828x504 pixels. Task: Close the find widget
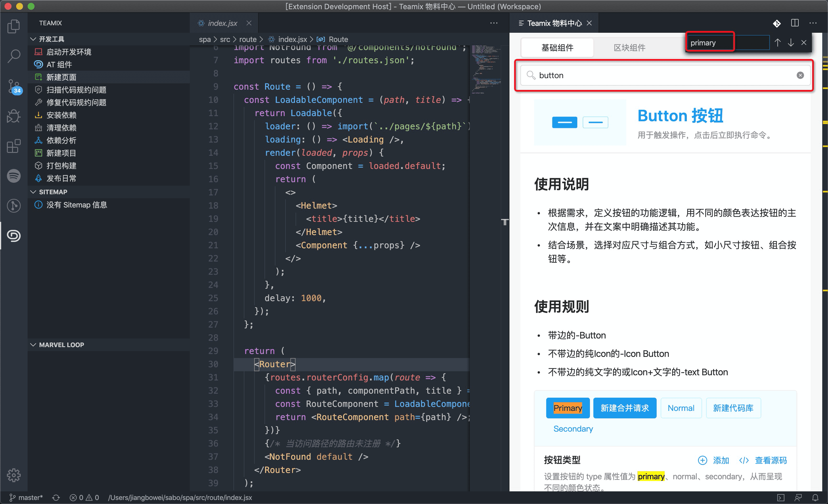coord(804,43)
